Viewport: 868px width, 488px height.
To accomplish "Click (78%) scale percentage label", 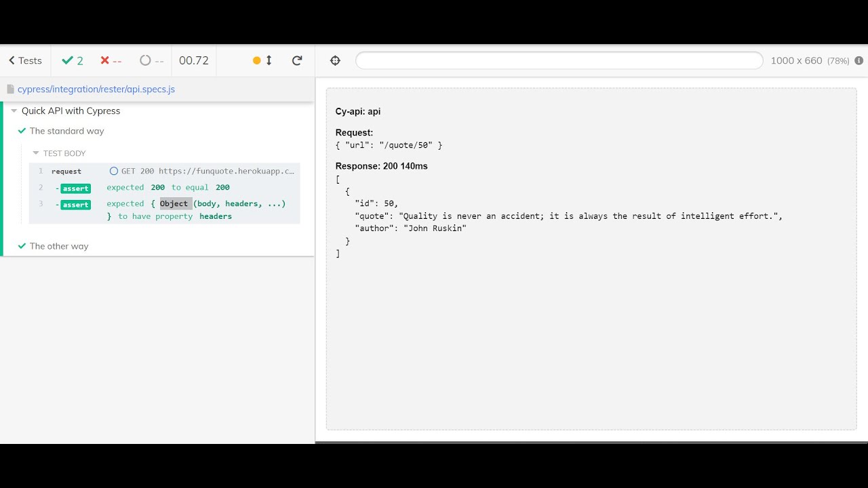I will click(838, 61).
